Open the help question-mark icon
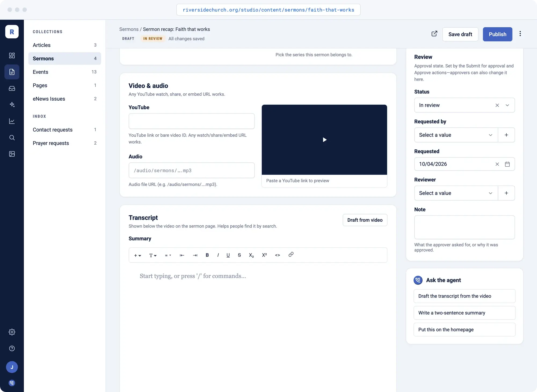537x392 pixels. pyautogui.click(x=12, y=349)
